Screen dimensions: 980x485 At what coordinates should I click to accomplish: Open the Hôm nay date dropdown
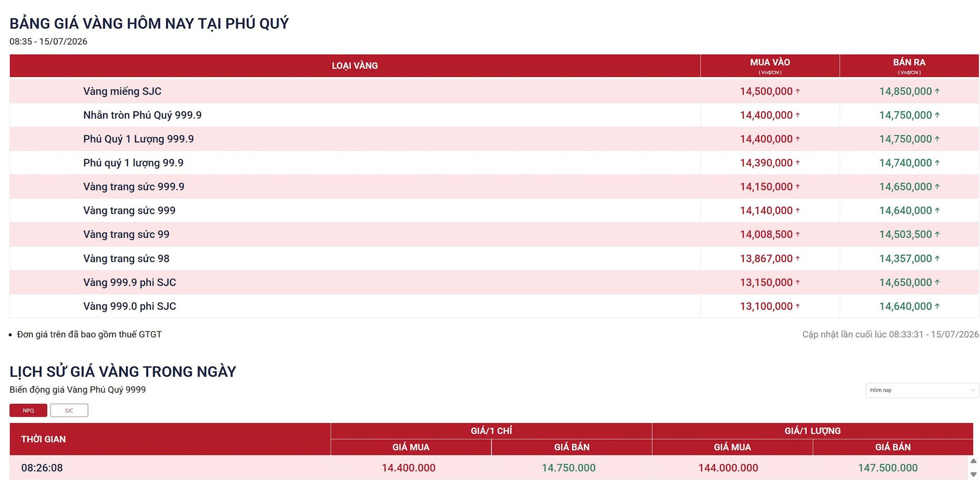(922, 390)
